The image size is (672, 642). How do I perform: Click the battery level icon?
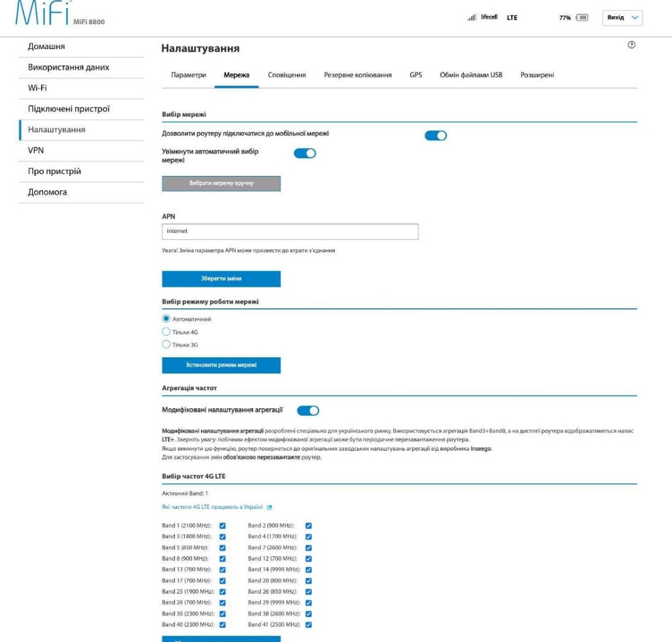click(x=582, y=17)
